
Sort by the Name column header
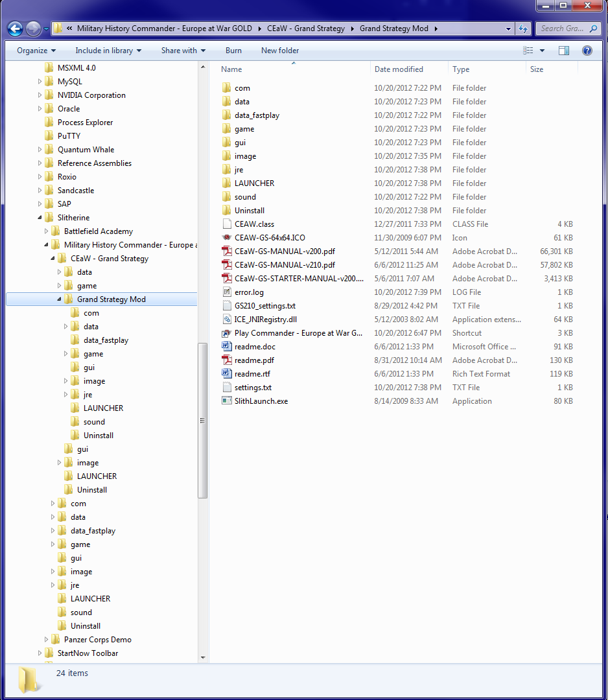coord(231,69)
